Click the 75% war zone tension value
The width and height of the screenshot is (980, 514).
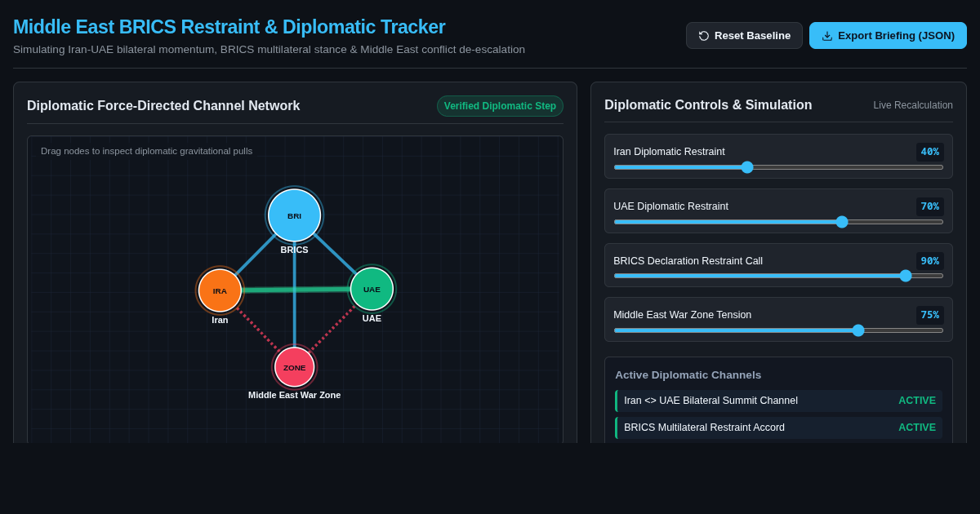(929, 315)
